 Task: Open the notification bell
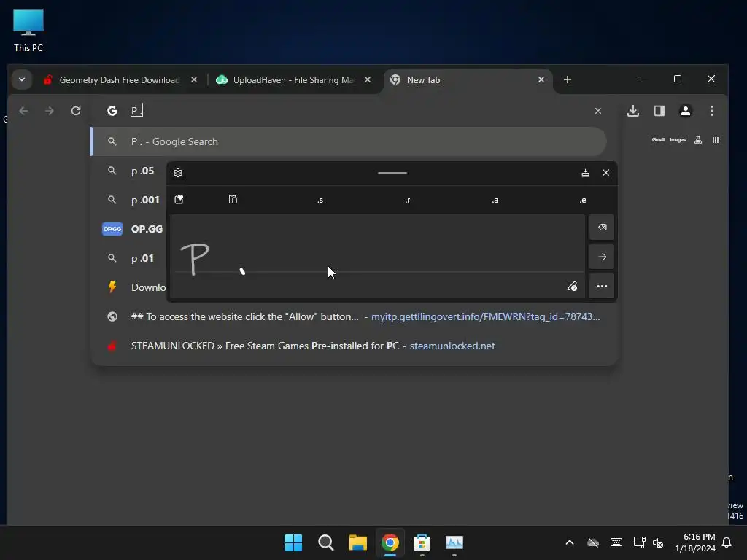pyautogui.click(x=727, y=542)
